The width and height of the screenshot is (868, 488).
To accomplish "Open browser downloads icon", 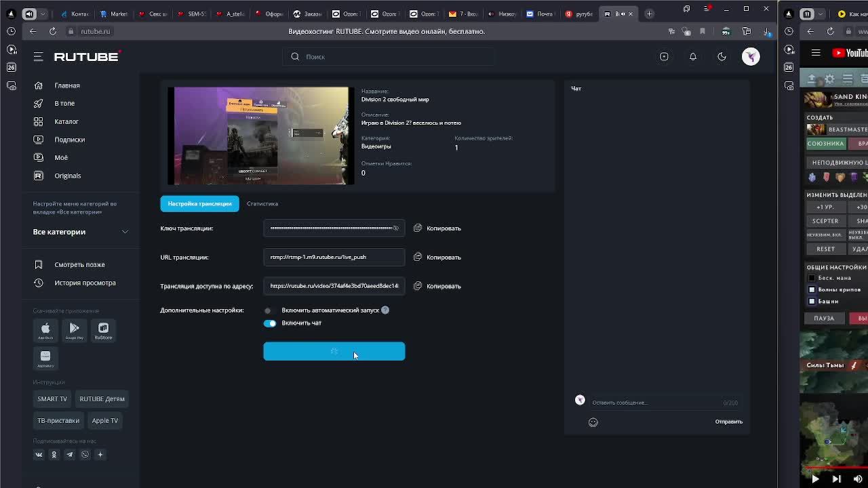I will click(767, 31).
